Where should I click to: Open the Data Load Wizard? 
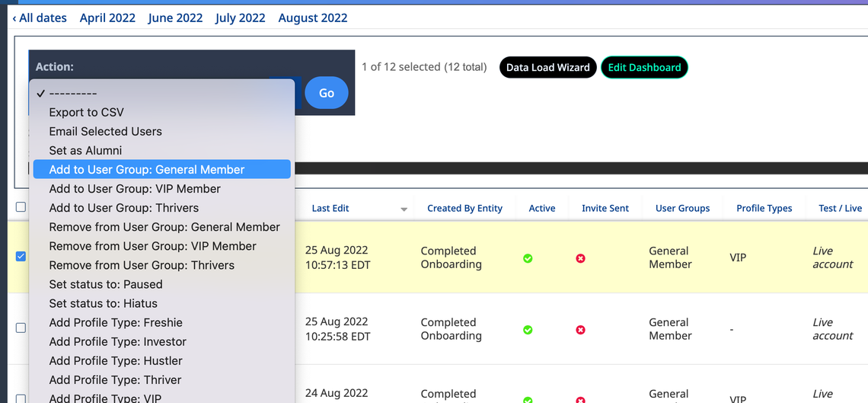548,68
